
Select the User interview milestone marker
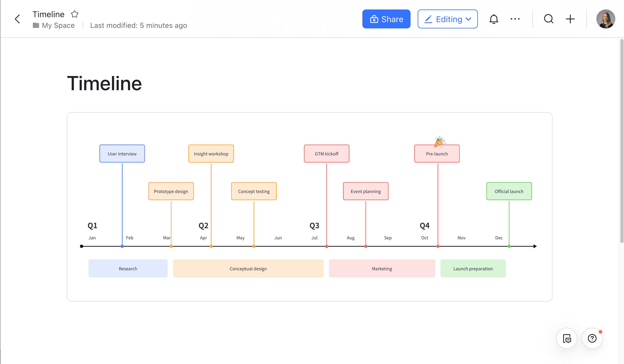click(x=122, y=246)
